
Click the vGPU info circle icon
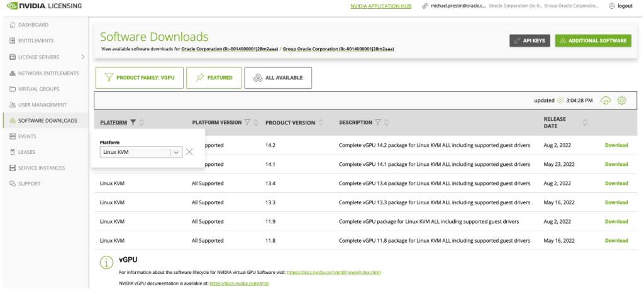click(106, 262)
